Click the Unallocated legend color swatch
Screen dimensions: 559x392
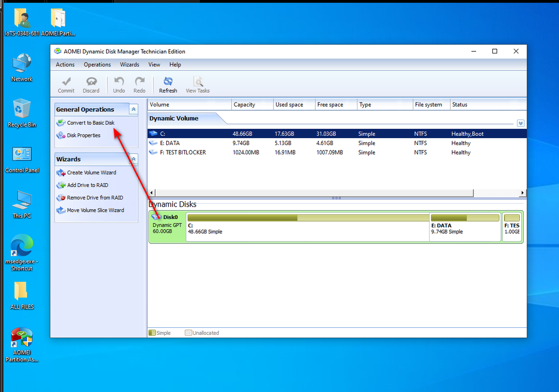tap(188, 333)
